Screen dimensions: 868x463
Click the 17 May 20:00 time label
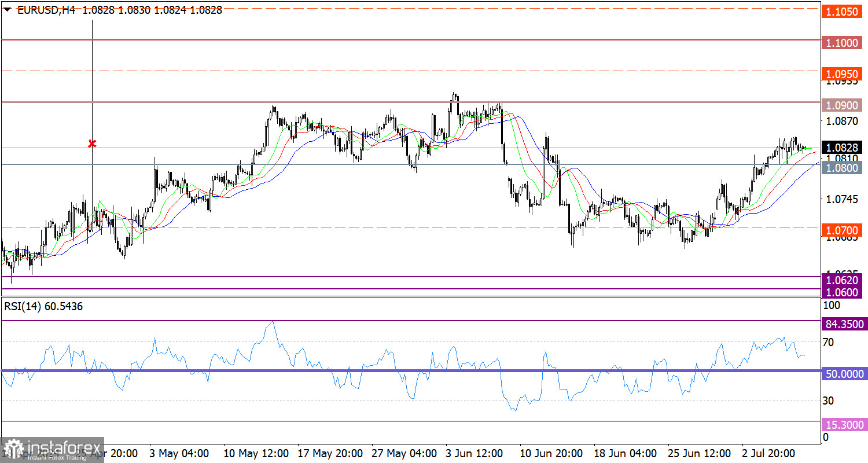tap(330, 453)
